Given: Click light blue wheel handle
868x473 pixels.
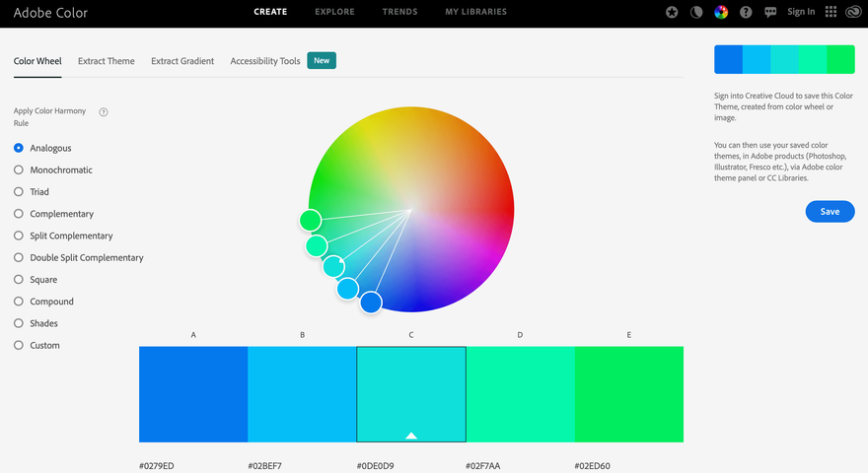Looking at the screenshot, I should (347, 289).
